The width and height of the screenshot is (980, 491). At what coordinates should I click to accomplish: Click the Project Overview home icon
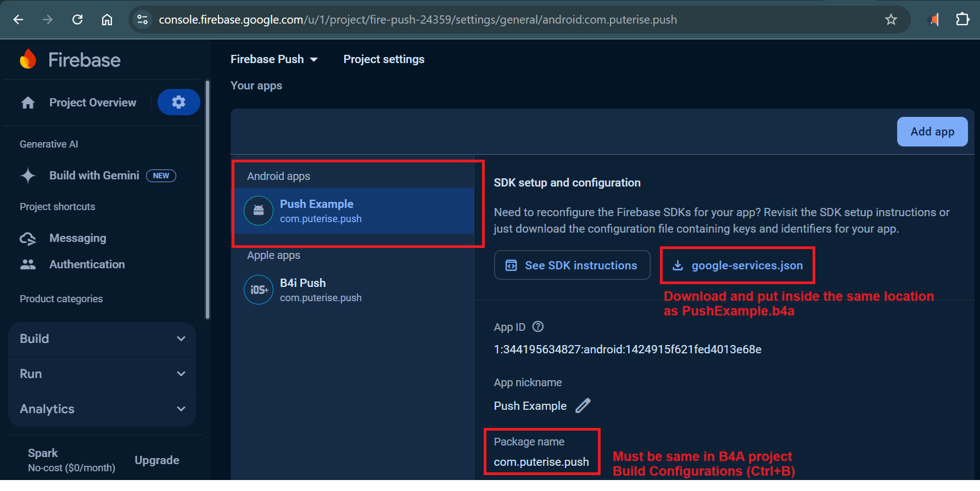click(x=28, y=103)
